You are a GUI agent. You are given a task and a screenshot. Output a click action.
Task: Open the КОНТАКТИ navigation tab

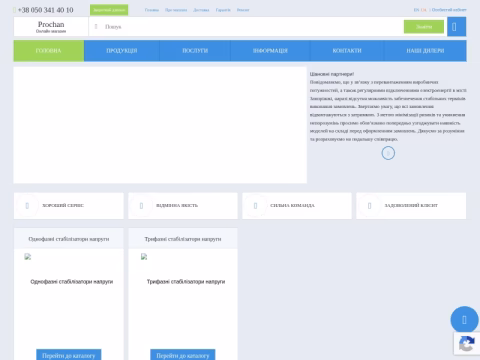point(347,51)
